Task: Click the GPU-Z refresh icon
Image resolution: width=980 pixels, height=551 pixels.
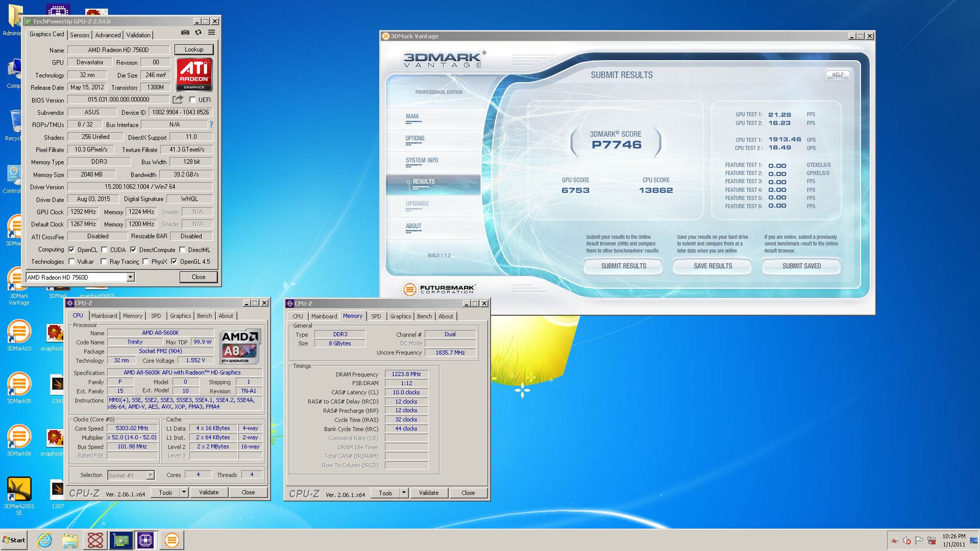Action: (198, 33)
